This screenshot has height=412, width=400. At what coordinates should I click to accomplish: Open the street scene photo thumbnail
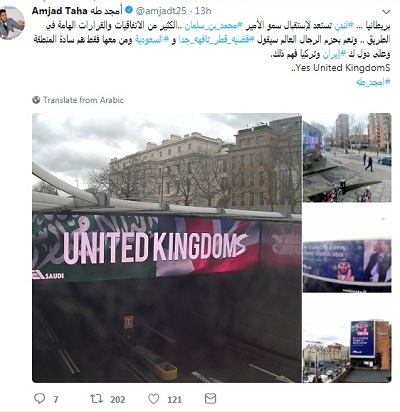[x=347, y=158]
